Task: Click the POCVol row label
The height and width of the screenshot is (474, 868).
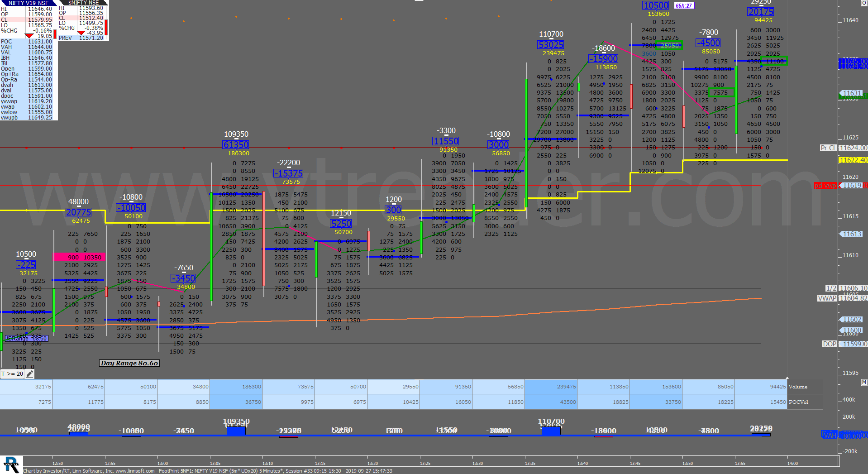Action: (x=798, y=402)
